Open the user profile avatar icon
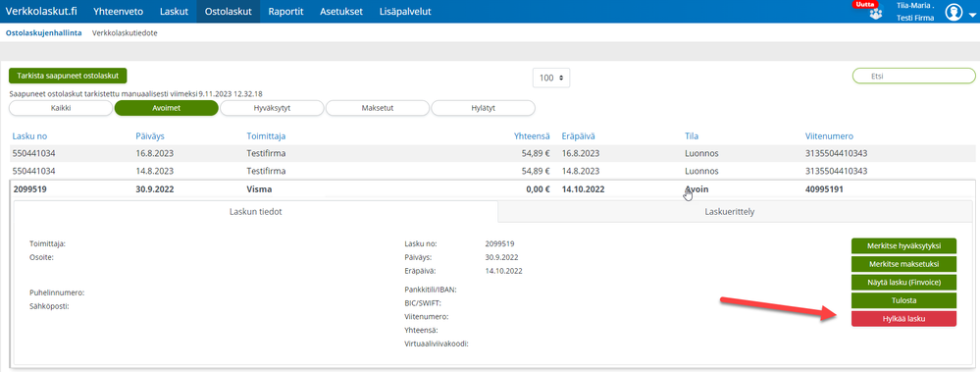The image size is (980, 372). [954, 12]
